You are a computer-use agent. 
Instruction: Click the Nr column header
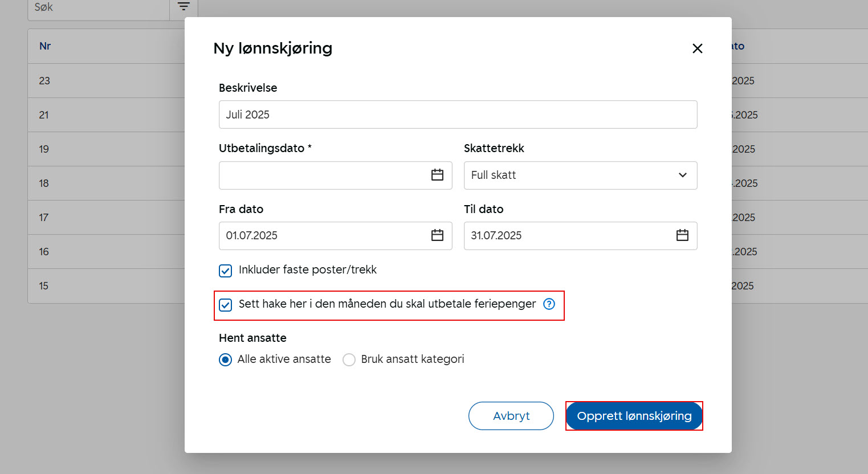[x=45, y=46]
